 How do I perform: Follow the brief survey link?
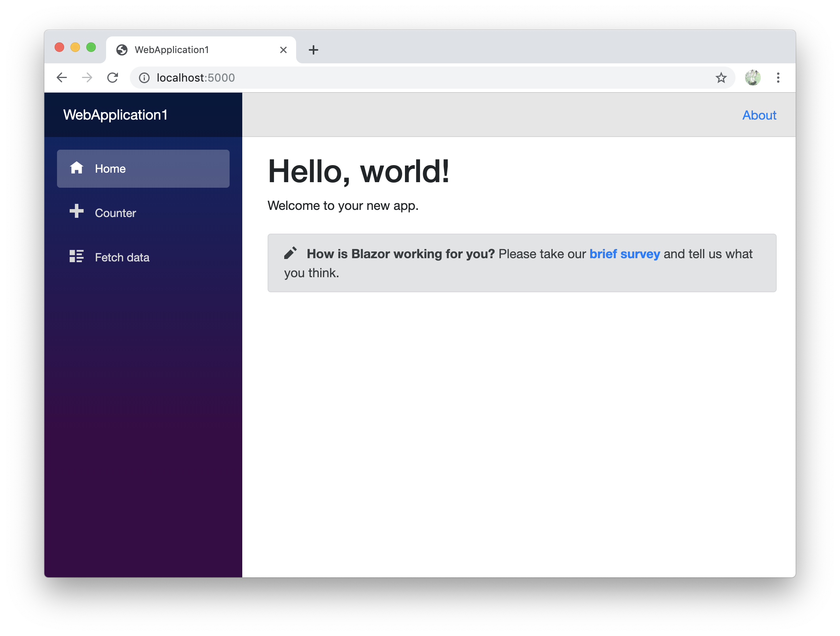[624, 254]
